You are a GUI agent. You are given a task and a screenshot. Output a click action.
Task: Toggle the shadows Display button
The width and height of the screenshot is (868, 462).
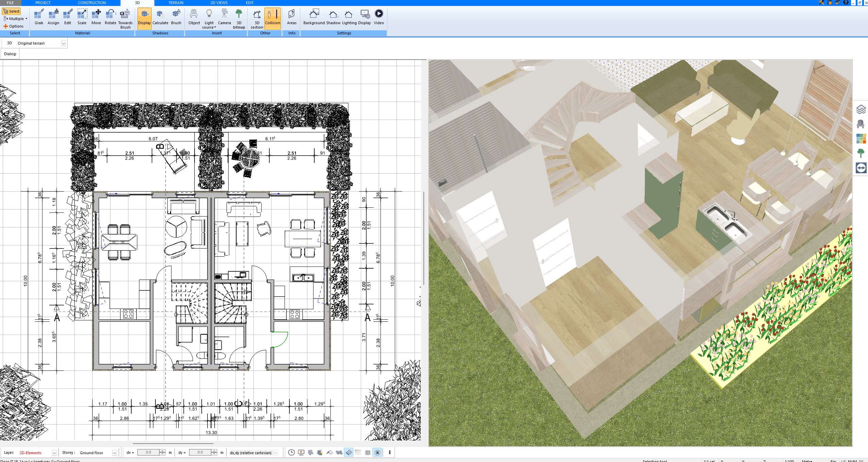[144, 18]
